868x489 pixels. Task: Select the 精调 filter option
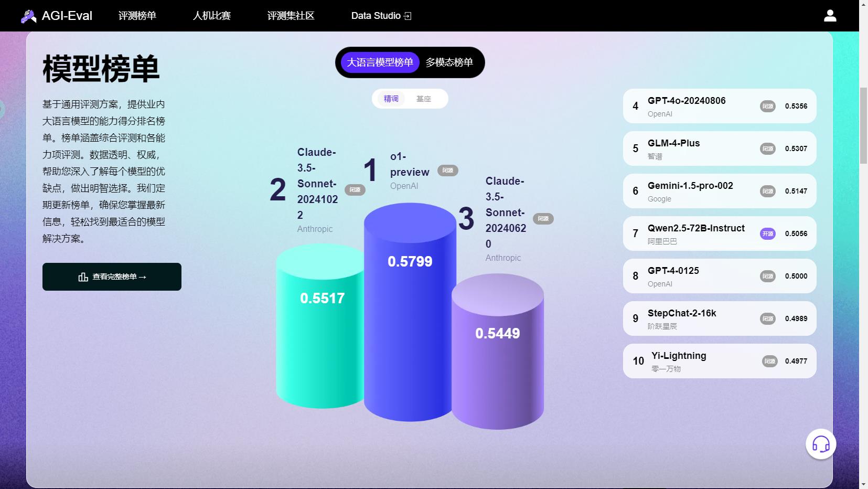(x=391, y=99)
